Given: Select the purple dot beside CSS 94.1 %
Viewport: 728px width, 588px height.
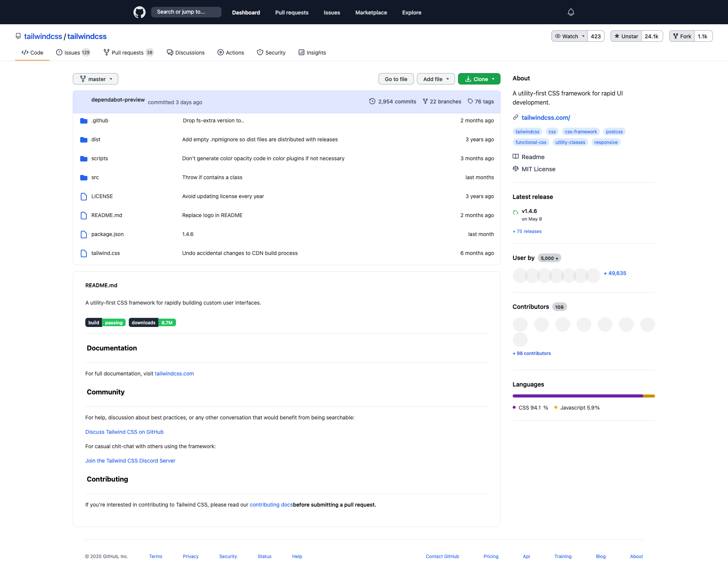Looking at the screenshot, I should [514, 408].
